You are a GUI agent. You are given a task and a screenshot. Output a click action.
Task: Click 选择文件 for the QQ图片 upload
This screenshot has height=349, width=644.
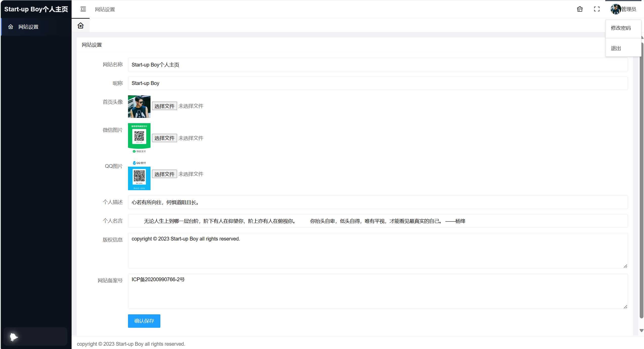click(x=164, y=174)
